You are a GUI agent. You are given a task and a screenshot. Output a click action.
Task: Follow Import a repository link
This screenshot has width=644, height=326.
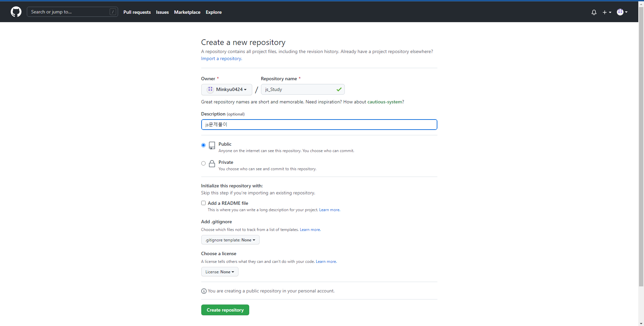point(221,58)
